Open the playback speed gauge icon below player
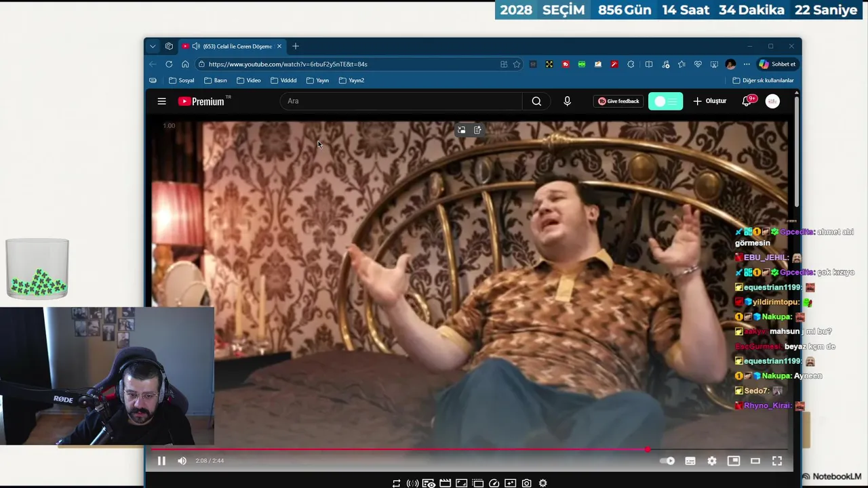The image size is (868, 488). [x=494, y=483]
